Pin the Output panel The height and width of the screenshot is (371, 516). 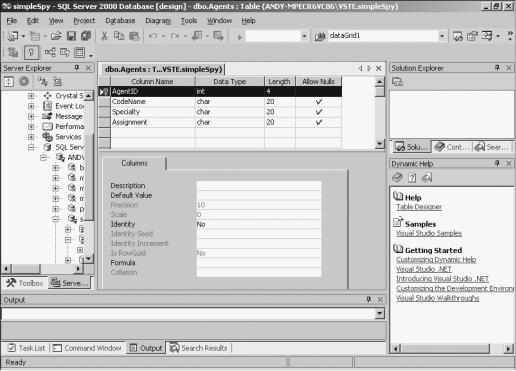point(368,299)
